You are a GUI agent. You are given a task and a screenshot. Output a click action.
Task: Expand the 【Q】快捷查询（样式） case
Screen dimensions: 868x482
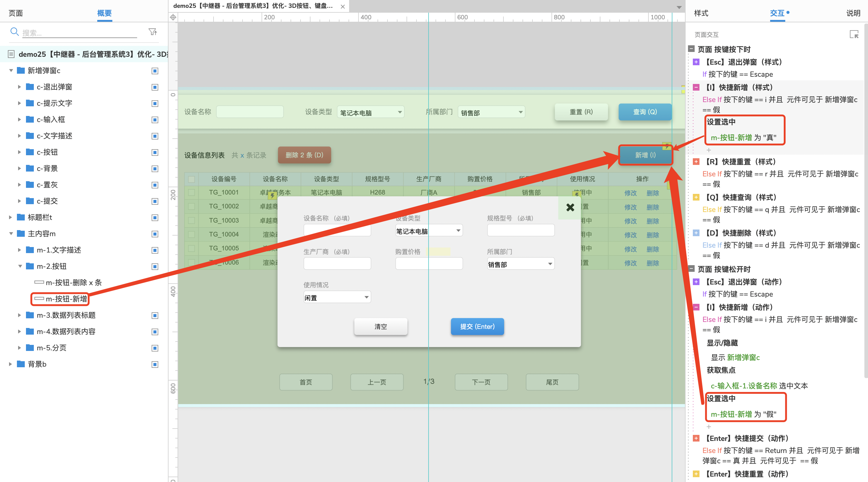point(696,198)
